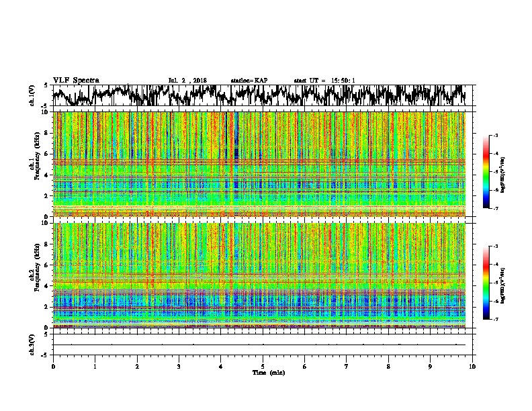Click the "-3" label on ch.1 color scale
This screenshot has width=532, height=411.
(495, 136)
